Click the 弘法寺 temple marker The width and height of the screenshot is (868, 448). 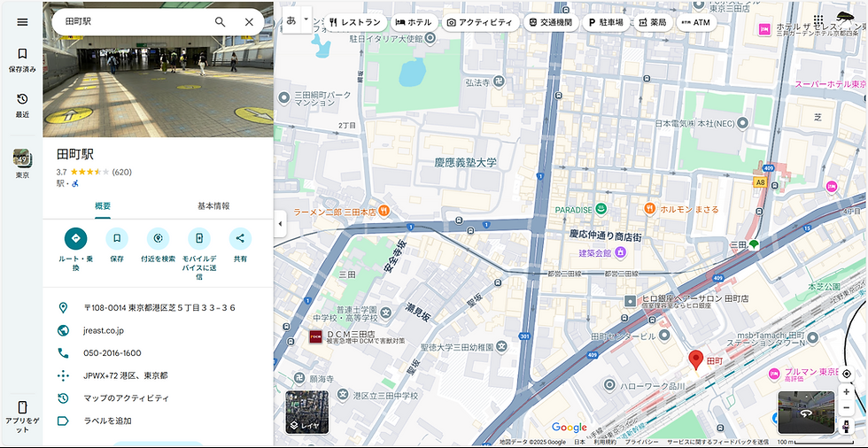[x=500, y=81]
